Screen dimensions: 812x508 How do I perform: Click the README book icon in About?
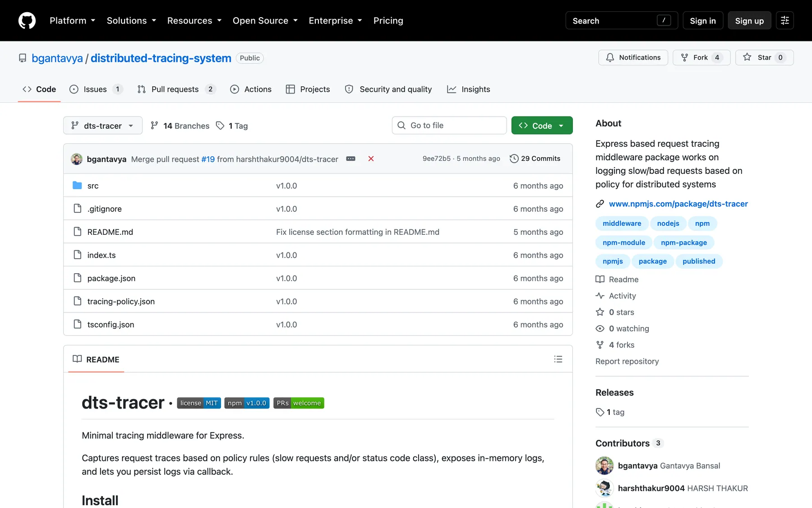coord(600,280)
